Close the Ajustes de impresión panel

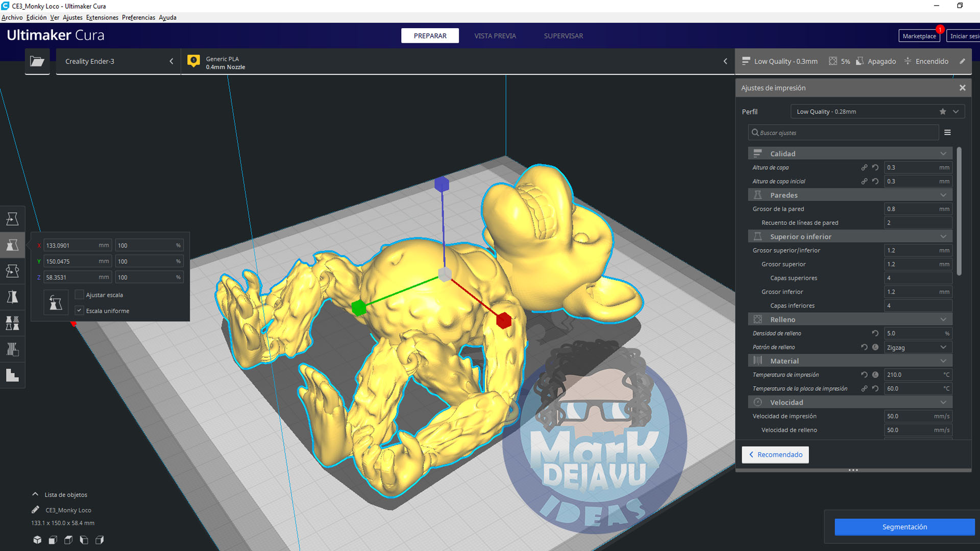(x=962, y=88)
